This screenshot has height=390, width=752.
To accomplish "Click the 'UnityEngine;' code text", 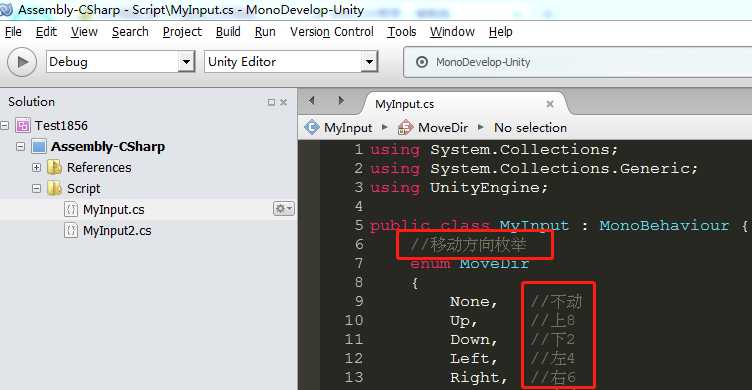I will (x=489, y=188).
